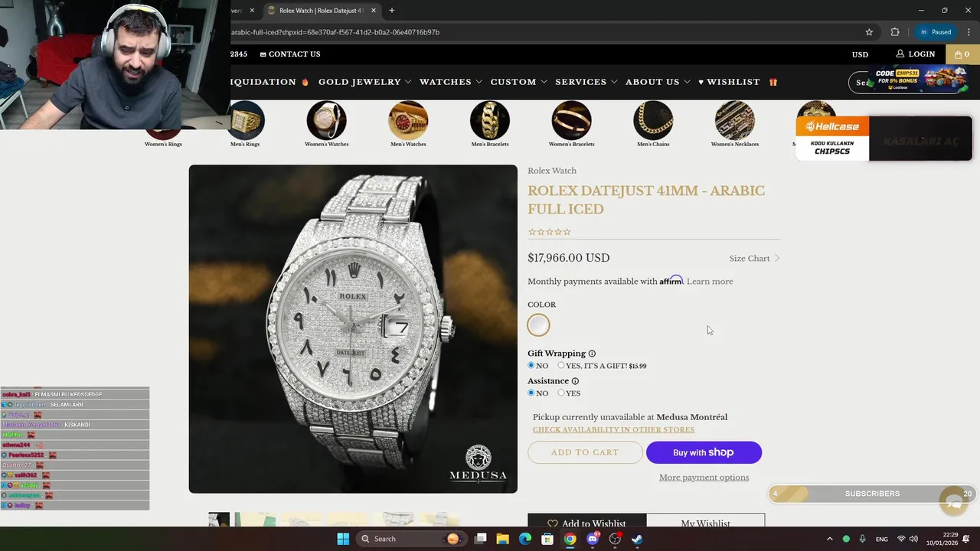Open the Women's Rings category label
Viewport: 980px width, 551px height.
point(163,144)
